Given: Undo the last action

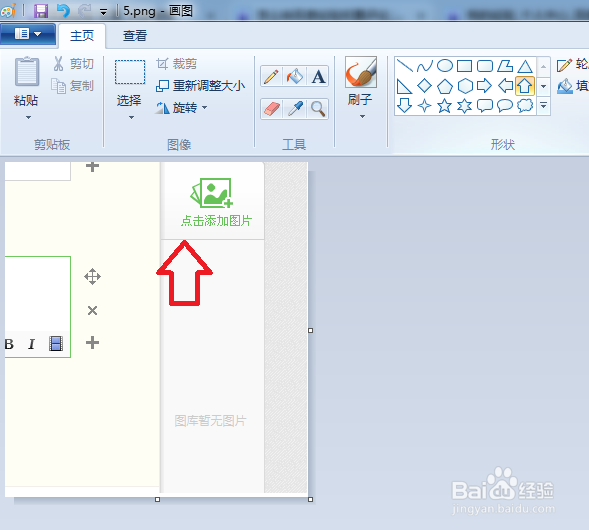Looking at the screenshot, I should pyautogui.click(x=63, y=11).
